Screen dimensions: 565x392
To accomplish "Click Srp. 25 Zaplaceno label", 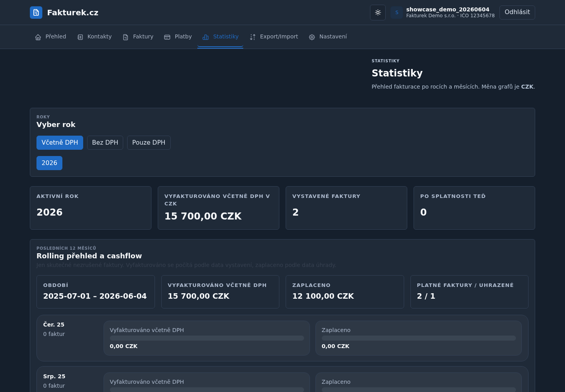I will pyautogui.click(x=336, y=382).
